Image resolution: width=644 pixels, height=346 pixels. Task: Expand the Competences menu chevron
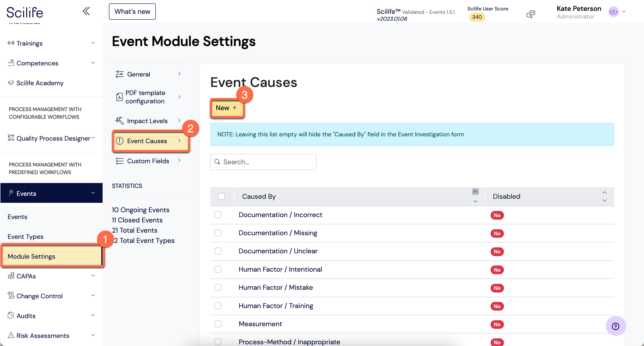point(93,63)
